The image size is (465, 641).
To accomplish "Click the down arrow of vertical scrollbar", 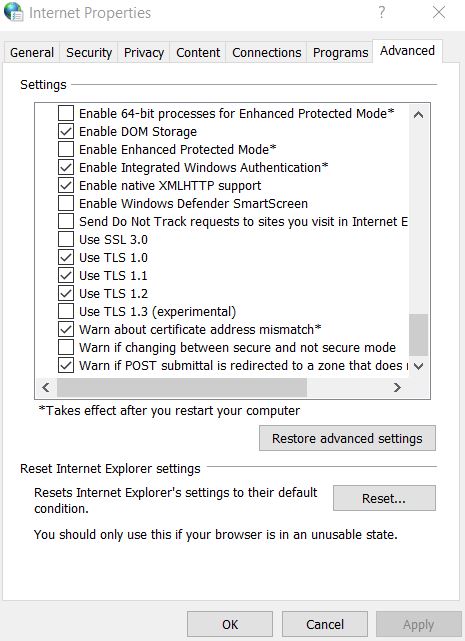I will tap(418, 366).
